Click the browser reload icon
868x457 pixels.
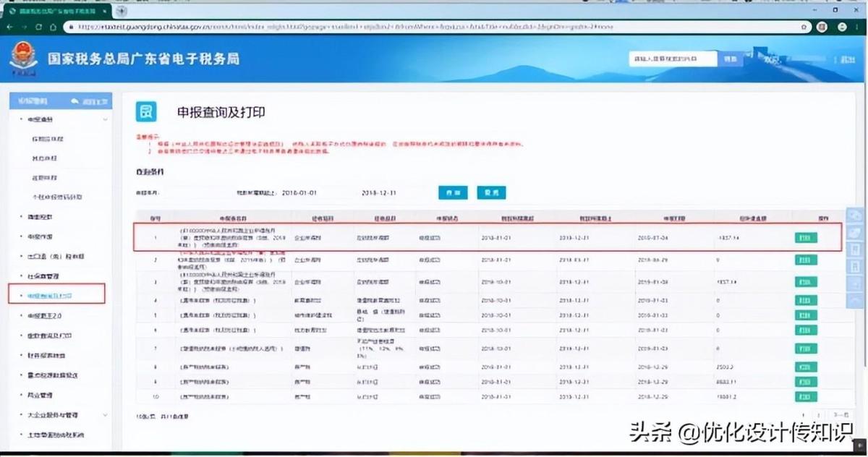[x=39, y=27]
